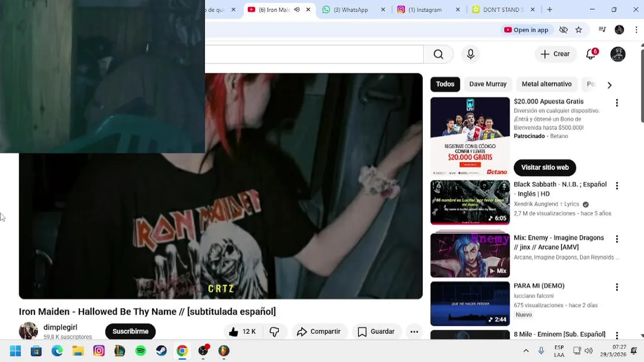Open Chrome profile avatar in toolbar

coord(619,30)
